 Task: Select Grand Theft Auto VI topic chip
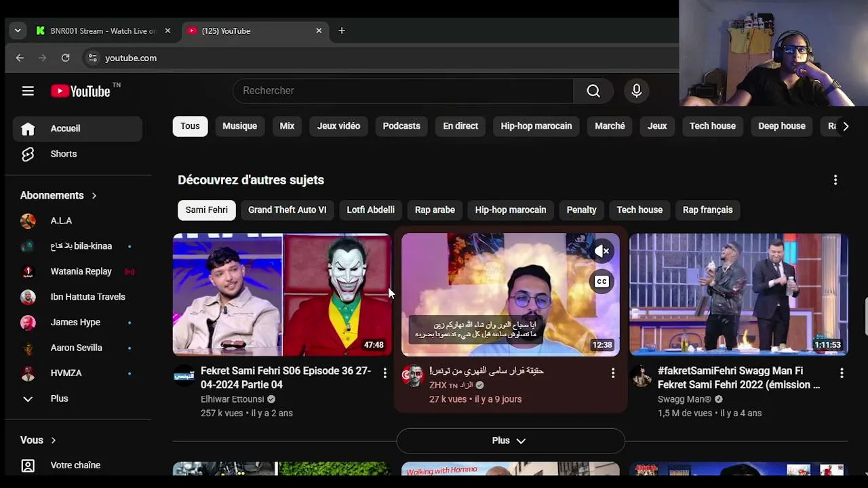[x=288, y=210]
